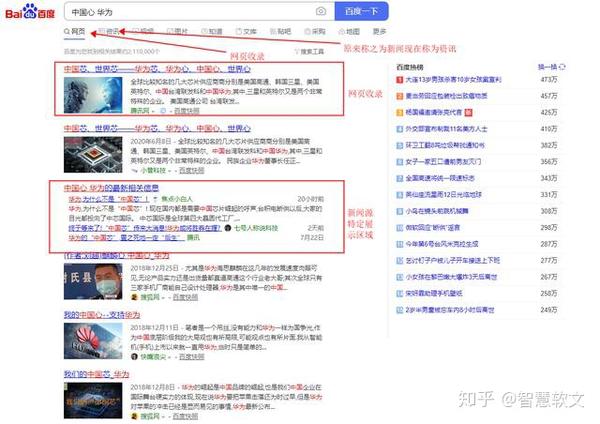Open hot topic with 426万 searches
Screen dimensions: 600x424
coord(434,113)
